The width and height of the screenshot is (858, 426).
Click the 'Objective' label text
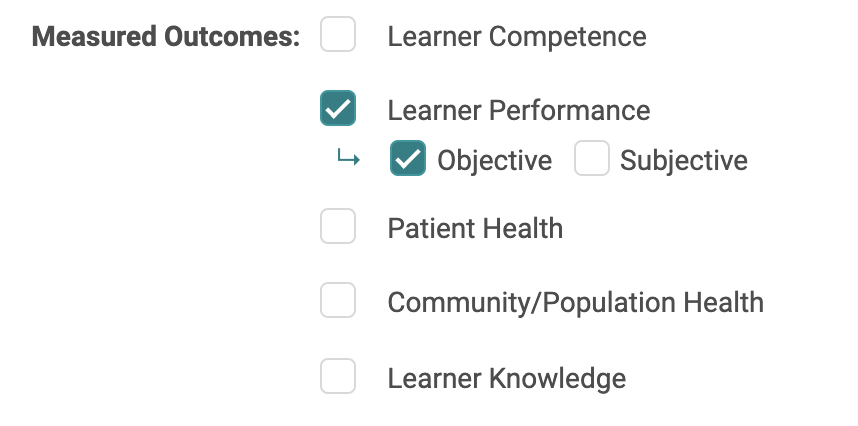click(494, 161)
